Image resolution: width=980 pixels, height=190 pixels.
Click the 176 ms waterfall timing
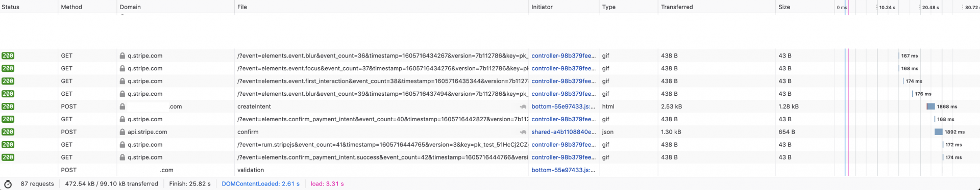[x=923, y=94]
